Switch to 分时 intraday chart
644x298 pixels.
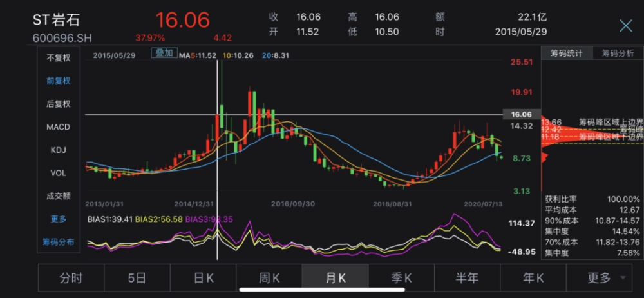pos(71,278)
